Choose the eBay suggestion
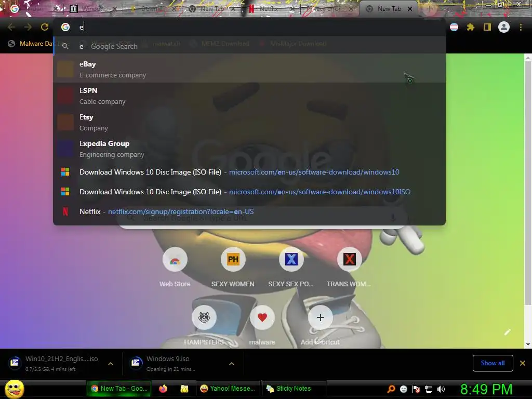The image size is (532, 399). 249,69
